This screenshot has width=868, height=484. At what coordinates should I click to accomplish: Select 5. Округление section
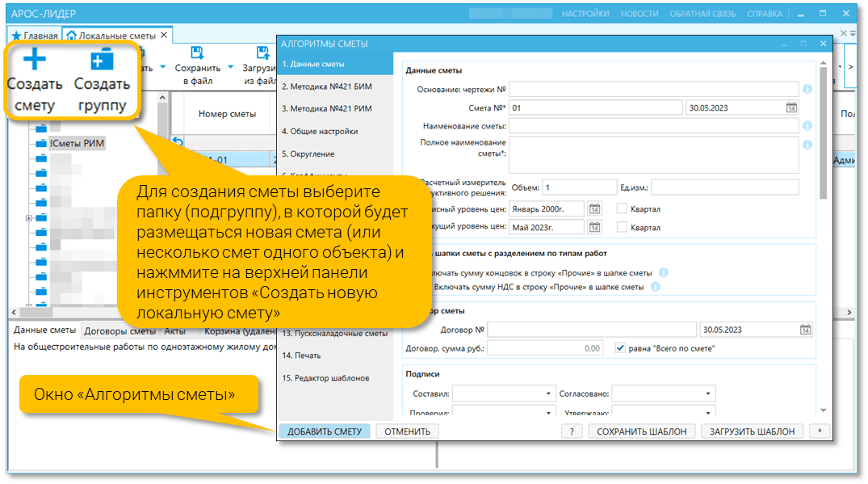335,154
